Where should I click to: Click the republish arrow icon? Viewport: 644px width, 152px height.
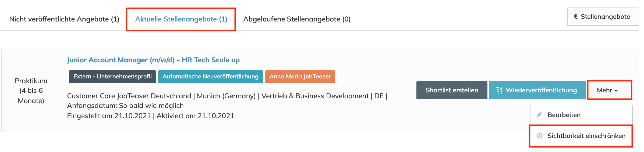click(x=499, y=91)
